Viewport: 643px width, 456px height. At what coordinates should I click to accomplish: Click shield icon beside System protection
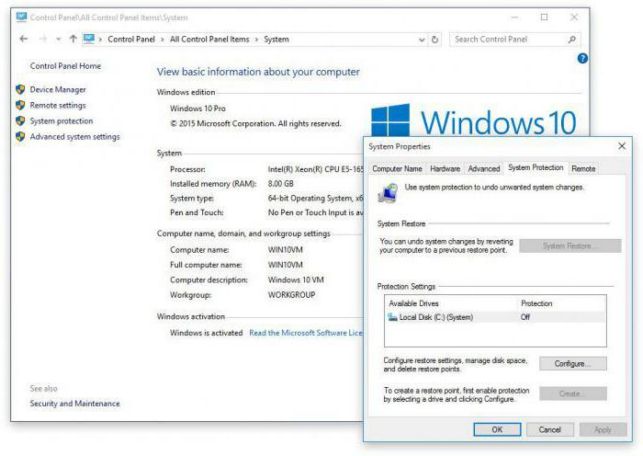(x=20, y=121)
